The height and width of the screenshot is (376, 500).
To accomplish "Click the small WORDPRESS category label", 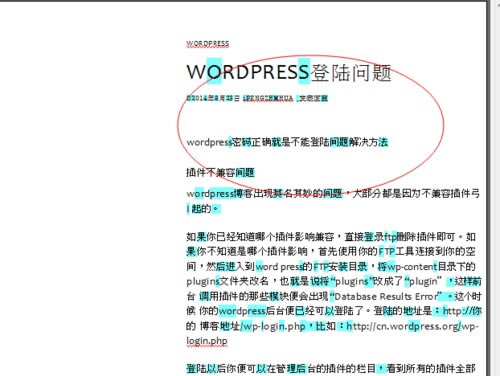I will [x=207, y=44].
